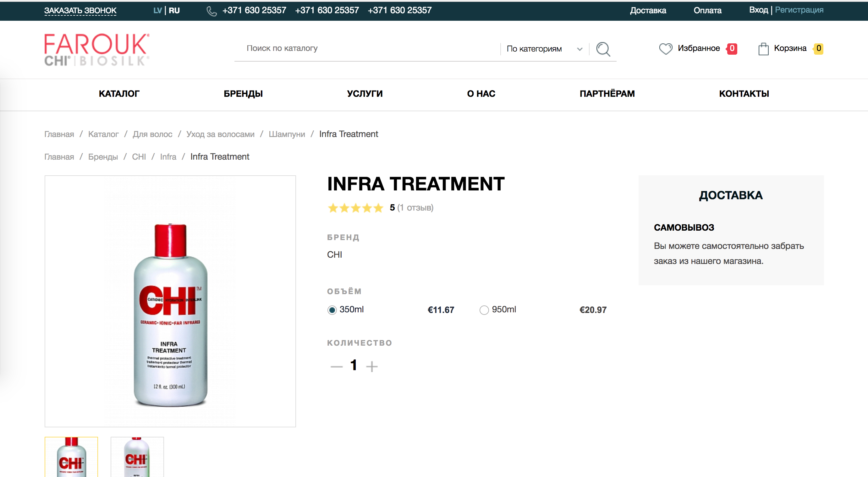Click the red favorites counter badge
Screen dimensions: 868x477
point(732,49)
